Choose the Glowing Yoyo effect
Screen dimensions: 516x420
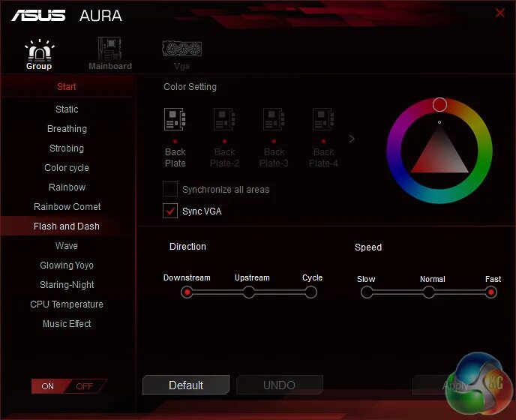pos(67,265)
